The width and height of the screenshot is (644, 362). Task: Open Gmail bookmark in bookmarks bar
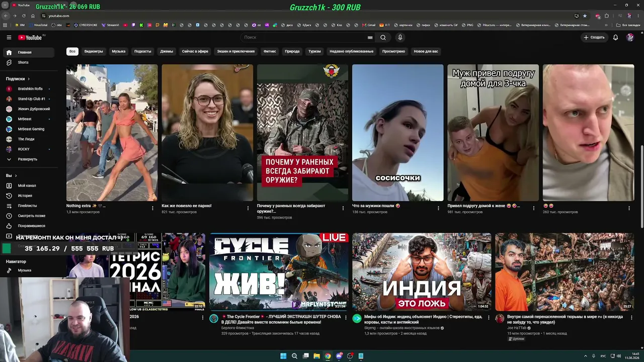[369, 25]
